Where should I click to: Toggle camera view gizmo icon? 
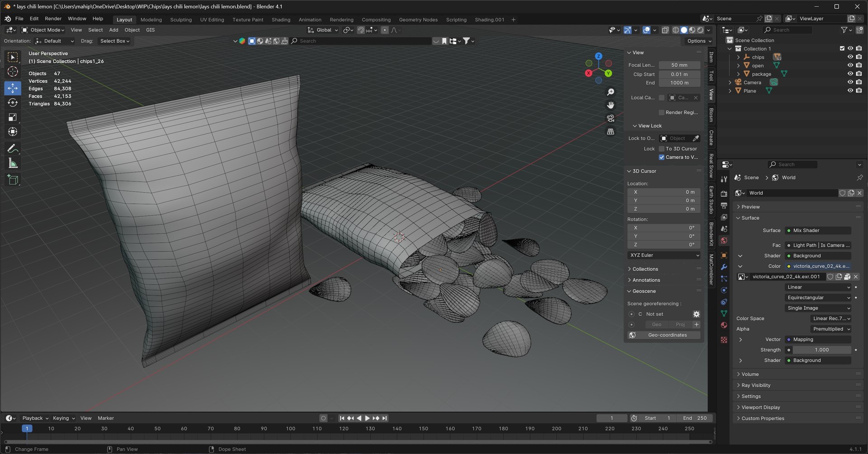tap(610, 118)
